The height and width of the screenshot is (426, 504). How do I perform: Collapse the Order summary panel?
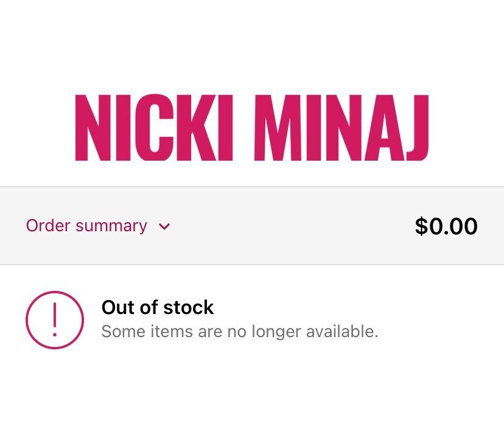click(x=97, y=226)
